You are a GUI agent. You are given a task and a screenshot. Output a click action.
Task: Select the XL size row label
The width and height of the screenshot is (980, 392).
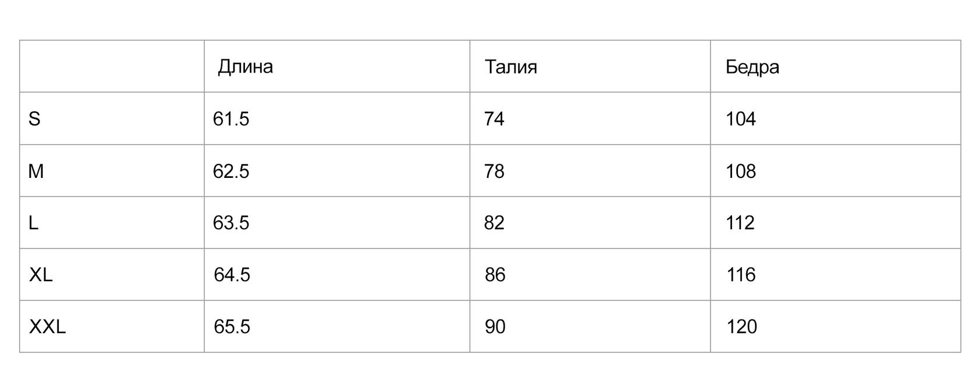coord(41,275)
